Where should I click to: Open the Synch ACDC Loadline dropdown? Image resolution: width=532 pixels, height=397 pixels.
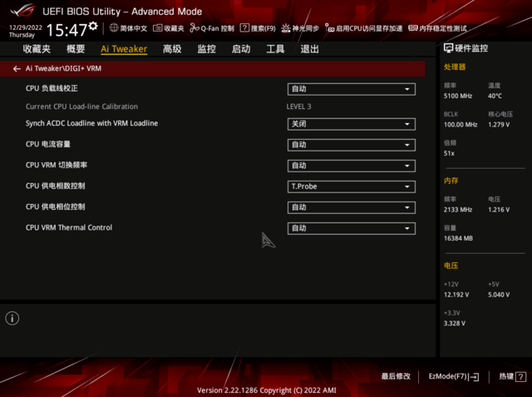coord(351,124)
